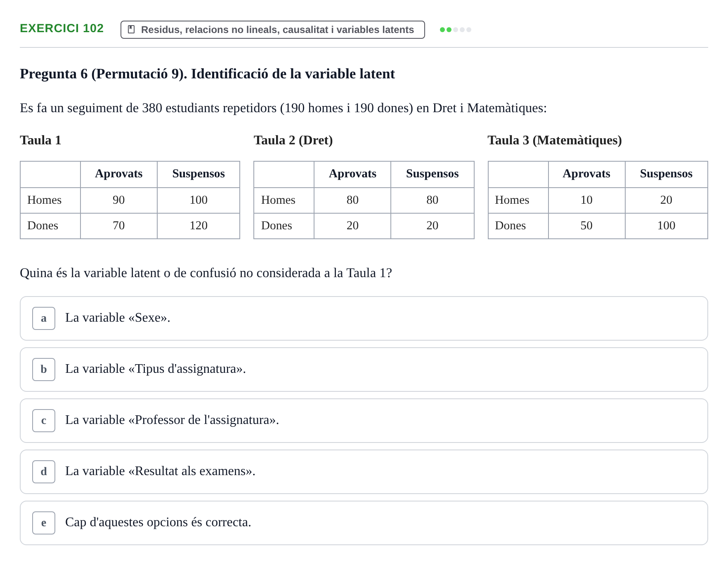Click the Pregunta 6 question title
This screenshot has height=565, width=728.
pos(208,74)
